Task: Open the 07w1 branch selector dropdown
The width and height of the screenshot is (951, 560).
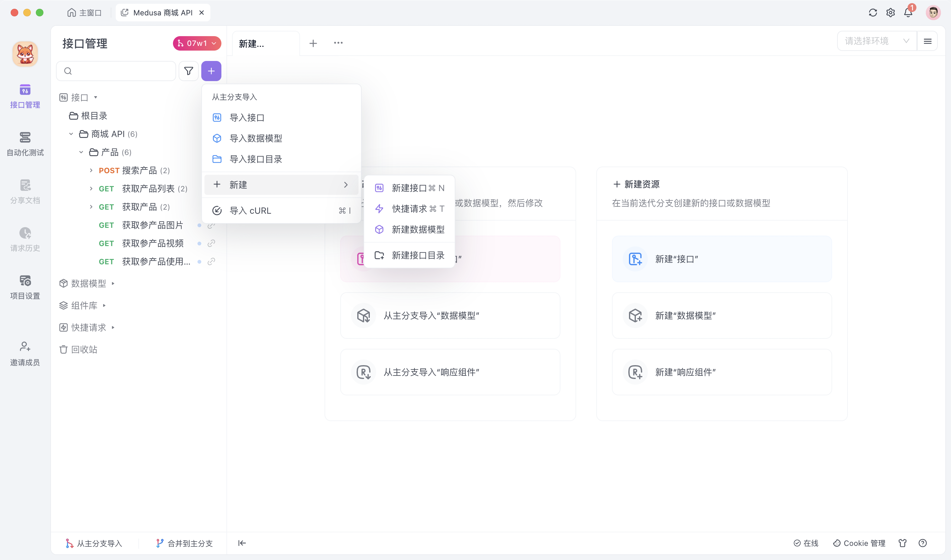Action: click(196, 43)
